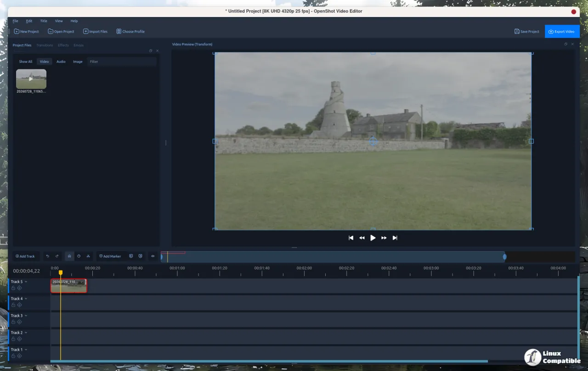Open the Track 1 dropdown menu

point(26,349)
